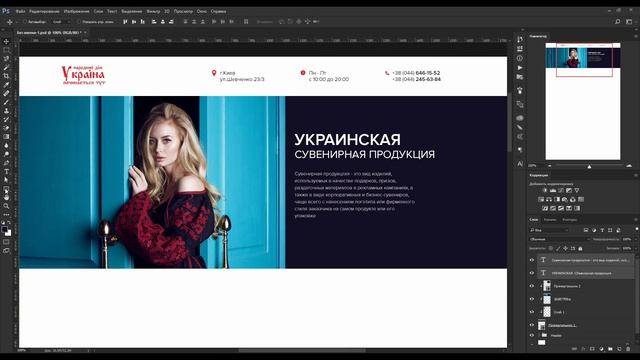Select the Hand tool
Screen dimensions: 640x360
click(6, 198)
